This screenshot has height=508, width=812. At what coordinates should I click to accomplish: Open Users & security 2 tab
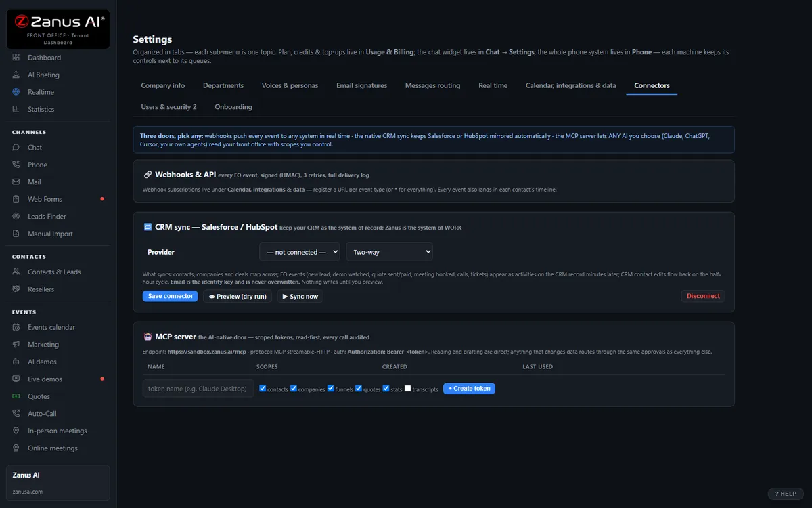(169, 106)
